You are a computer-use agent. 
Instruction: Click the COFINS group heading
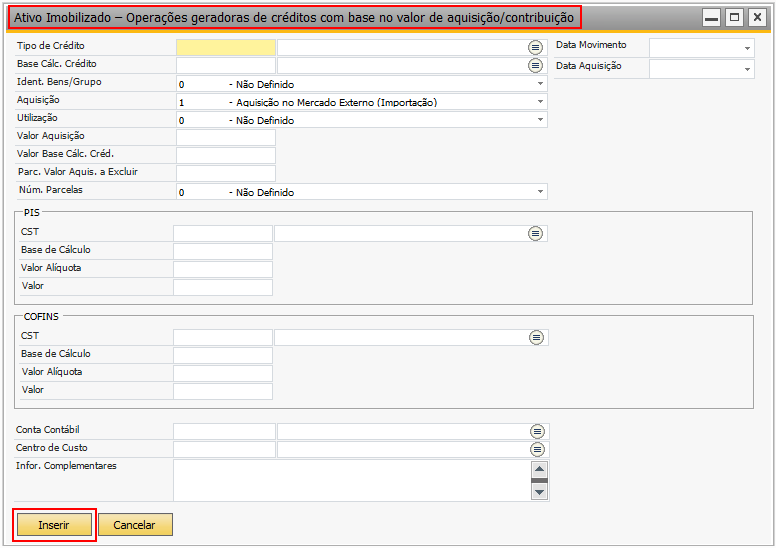pyautogui.click(x=41, y=316)
